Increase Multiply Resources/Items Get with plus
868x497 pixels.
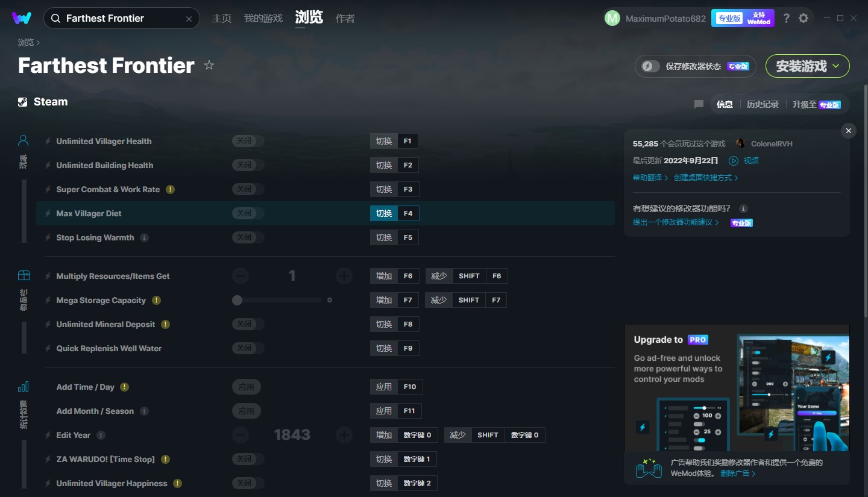(344, 276)
